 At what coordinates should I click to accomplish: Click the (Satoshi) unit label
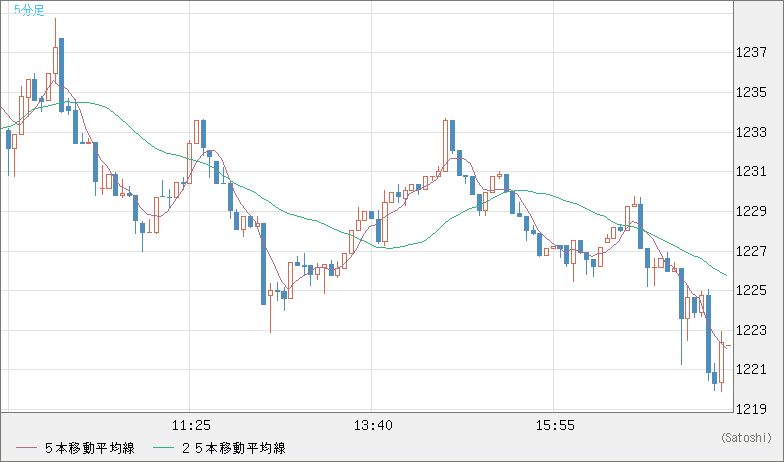746,438
